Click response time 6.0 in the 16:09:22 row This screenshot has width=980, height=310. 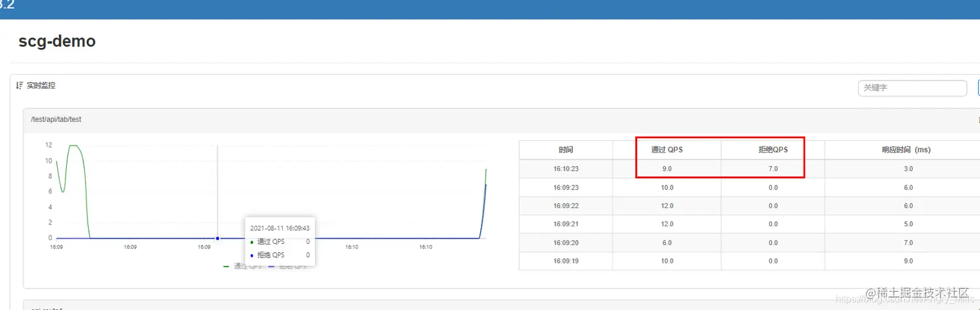point(908,206)
